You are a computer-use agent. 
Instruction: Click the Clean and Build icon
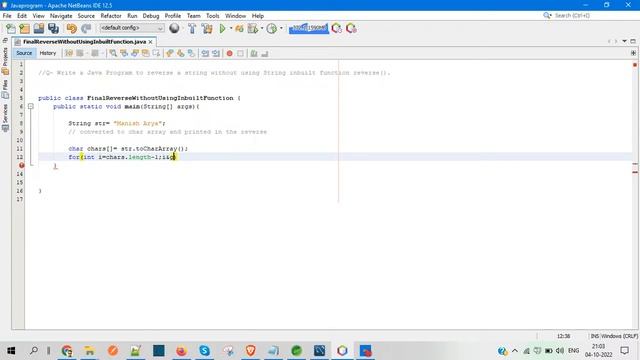click(207, 29)
